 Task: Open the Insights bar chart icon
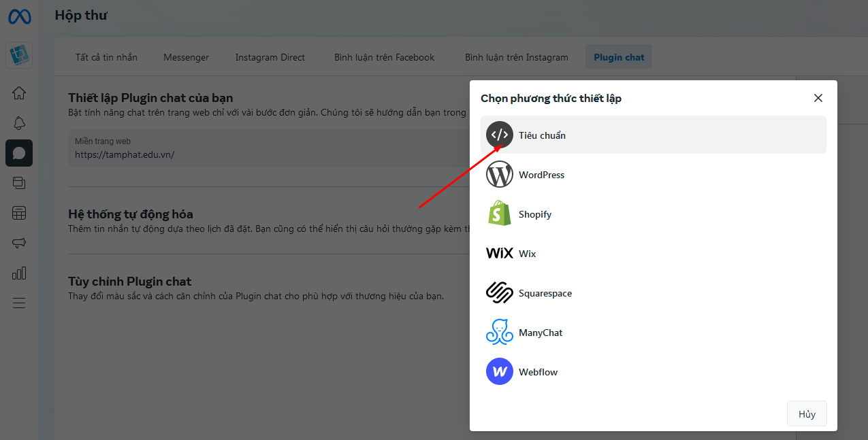pos(19,273)
